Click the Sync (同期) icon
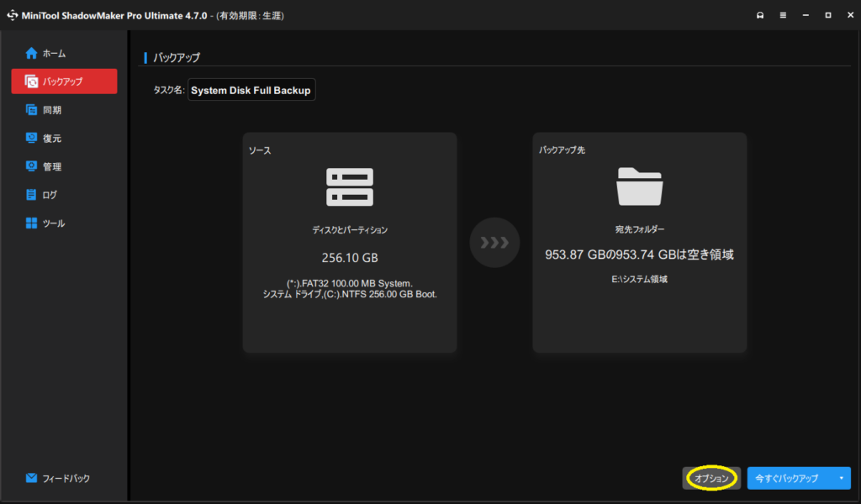The width and height of the screenshot is (861, 504). [31, 110]
